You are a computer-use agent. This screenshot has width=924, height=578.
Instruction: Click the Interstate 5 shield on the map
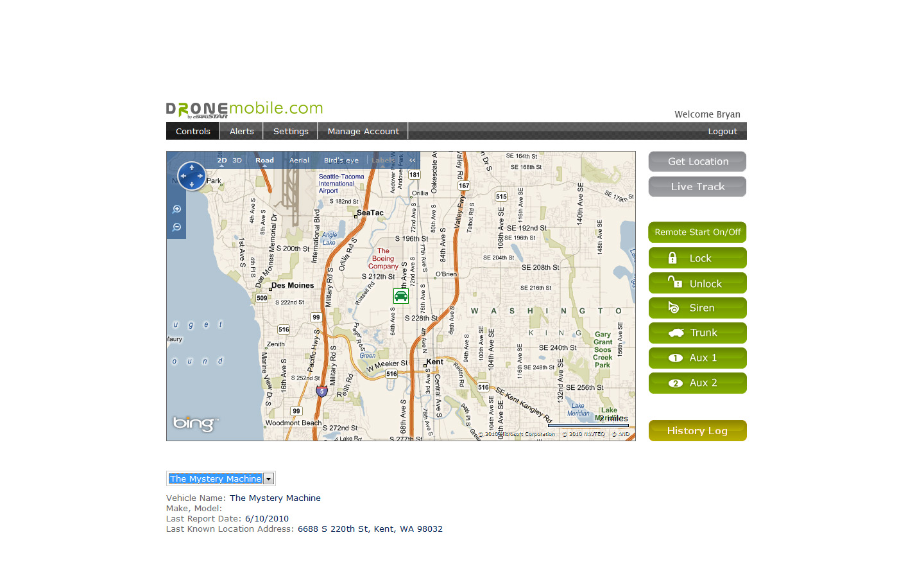(322, 391)
